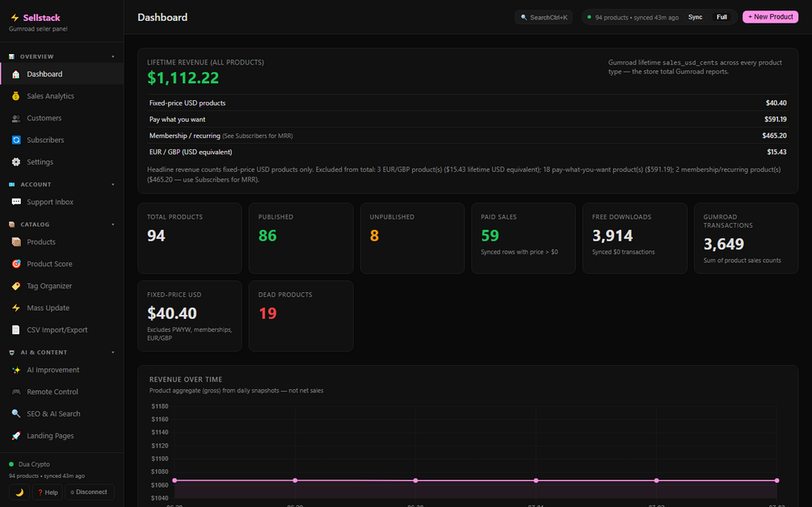Select the Tag Organizer tag icon

click(16, 286)
